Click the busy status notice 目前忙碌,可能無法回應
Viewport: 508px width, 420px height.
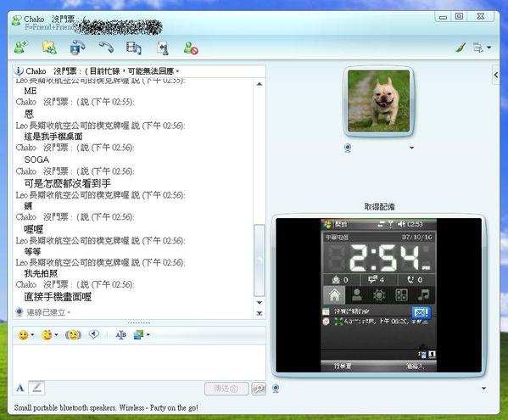tap(134, 71)
